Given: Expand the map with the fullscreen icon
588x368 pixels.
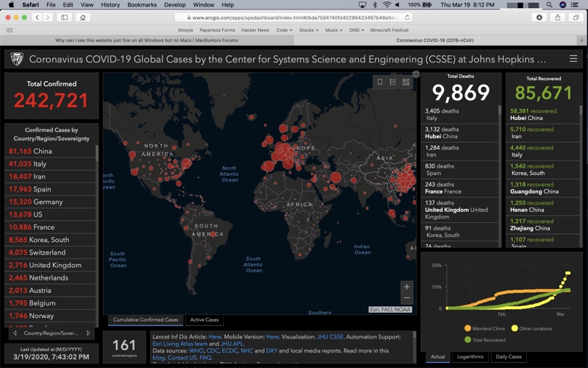Looking at the screenshot, I should pyautogui.click(x=416, y=74).
